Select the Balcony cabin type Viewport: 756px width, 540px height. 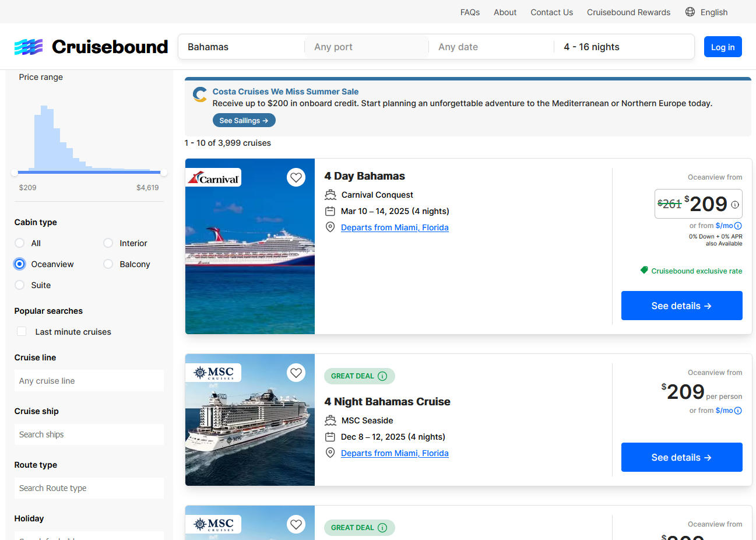point(108,264)
